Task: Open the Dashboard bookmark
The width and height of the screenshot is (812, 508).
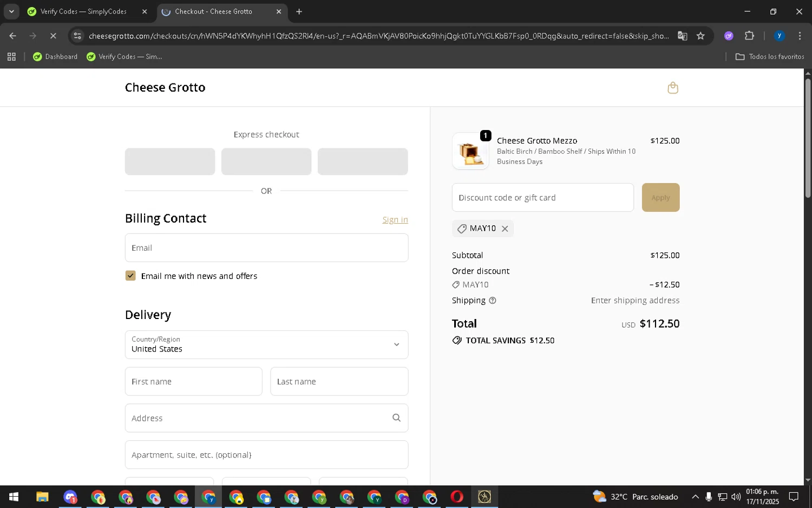Action: click(55, 56)
